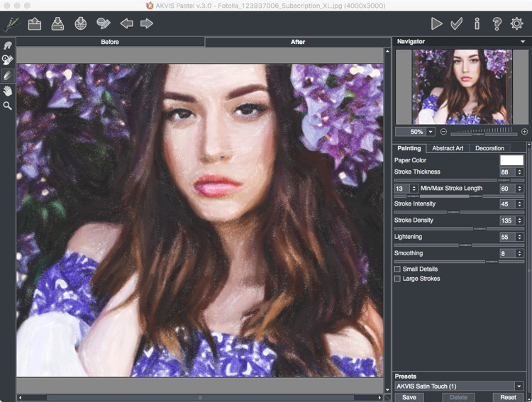
Task: Switch to the Abstract Art tab
Action: (x=448, y=148)
